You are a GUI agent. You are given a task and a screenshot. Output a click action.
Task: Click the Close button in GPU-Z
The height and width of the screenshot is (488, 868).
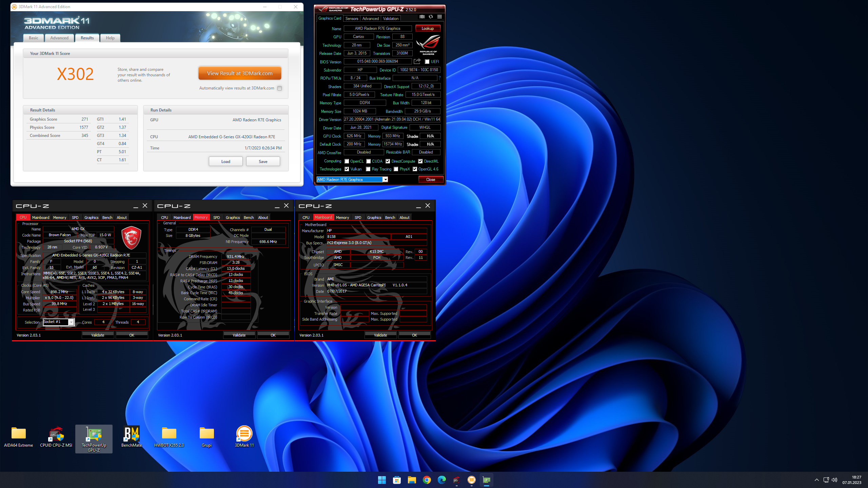(431, 180)
